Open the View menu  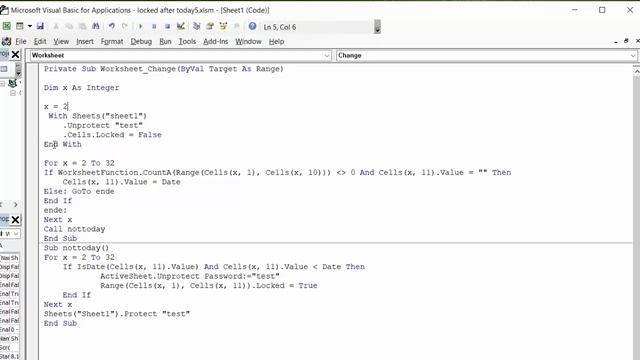coord(61,42)
